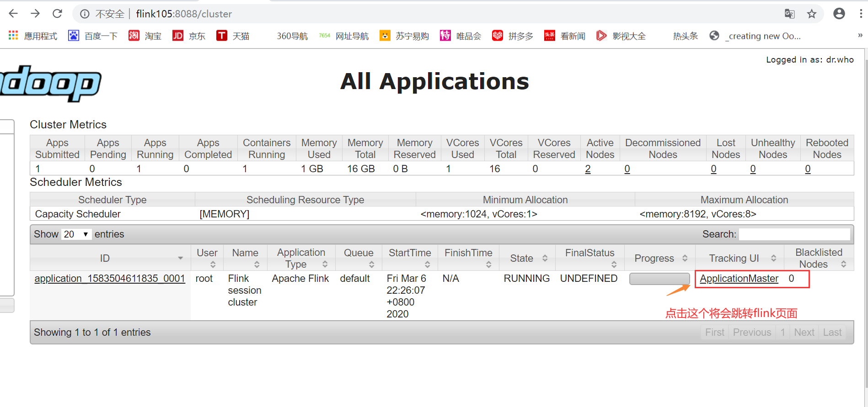Open the 唯品会 bookmark
Image resolution: width=868 pixels, height=407 pixels.
coord(461,36)
